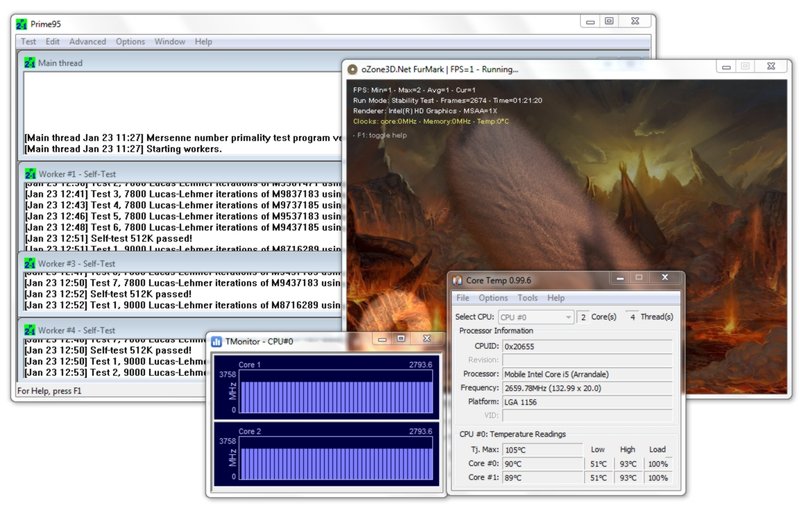Image resolution: width=800 pixels, height=507 pixels.
Task: Open the Test menu in Prime95
Action: point(28,42)
